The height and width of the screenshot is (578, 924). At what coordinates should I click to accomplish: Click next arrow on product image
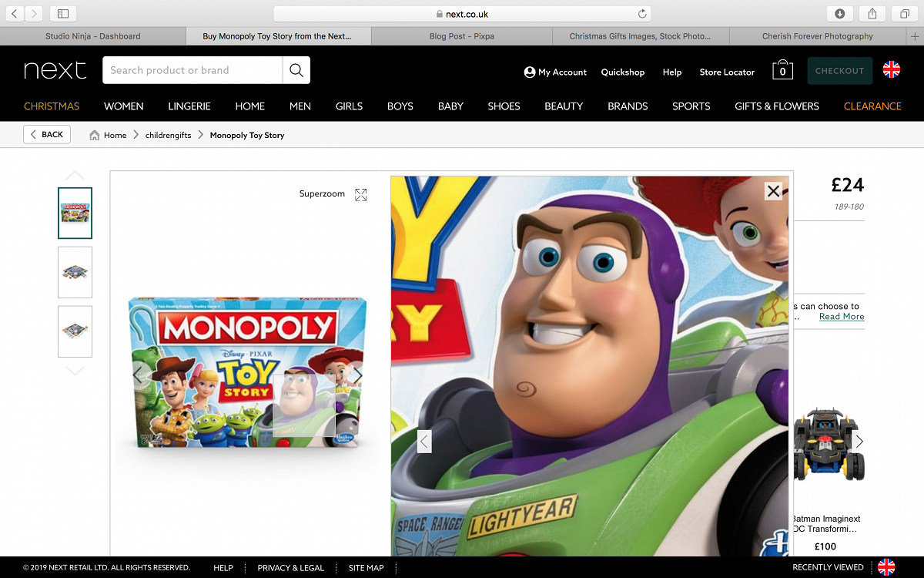coord(357,375)
